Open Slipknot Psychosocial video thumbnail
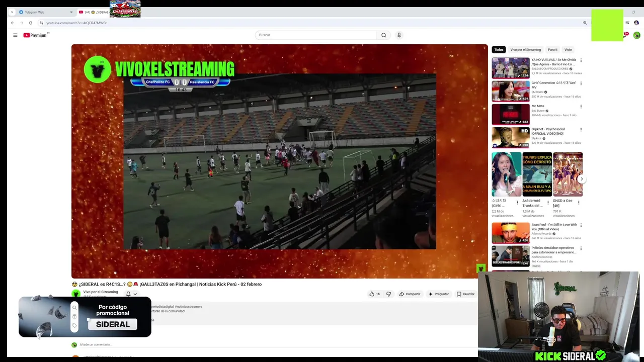The image size is (644, 362). (511, 137)
